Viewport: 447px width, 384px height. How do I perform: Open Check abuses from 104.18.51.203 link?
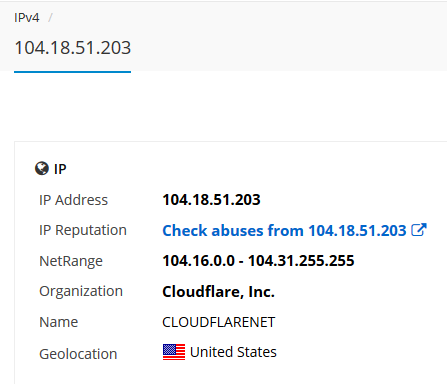point(284,231)
